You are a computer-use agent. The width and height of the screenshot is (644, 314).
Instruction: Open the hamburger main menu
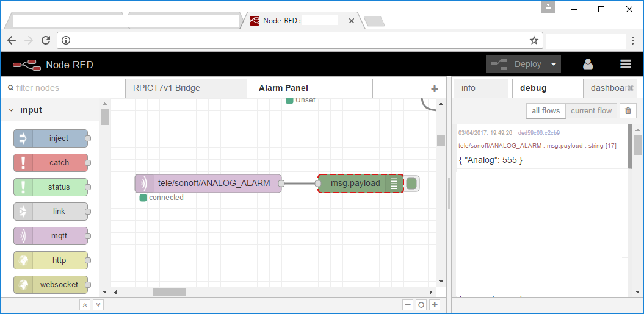[x=626, y=65]
